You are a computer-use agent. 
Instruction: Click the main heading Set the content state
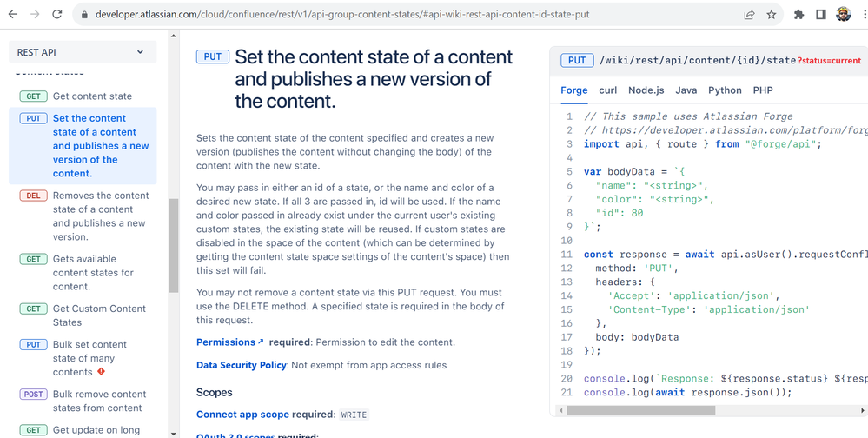tap(374, 79)
